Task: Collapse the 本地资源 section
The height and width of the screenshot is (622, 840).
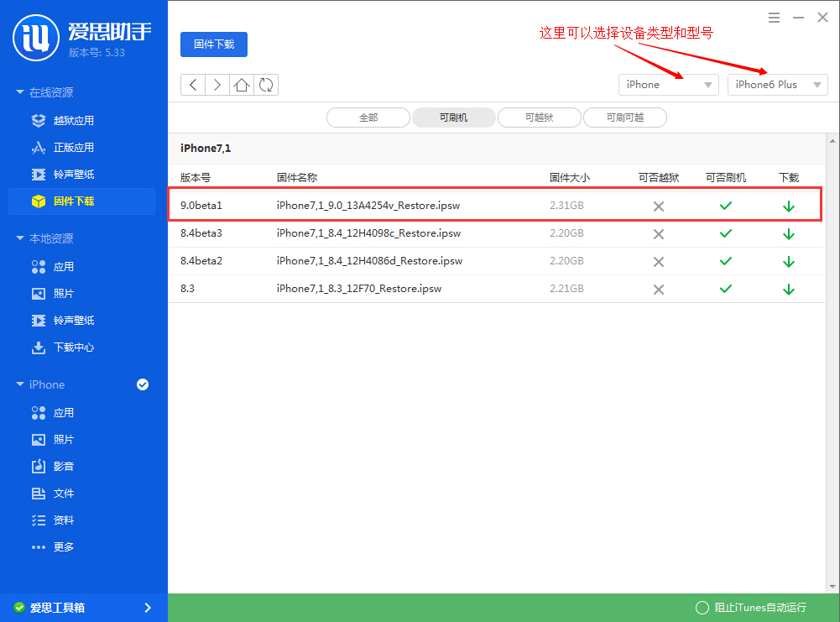Action: click(x=20, y=238)
